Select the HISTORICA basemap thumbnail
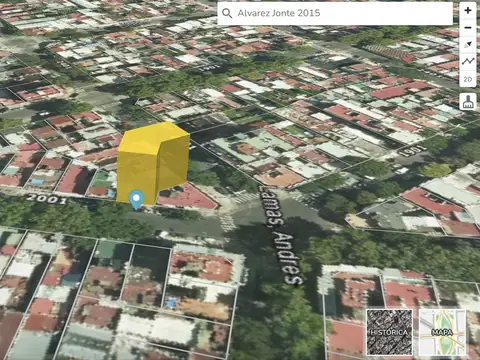Viewport: 480px width, 360px height. (x=389, y=332)
